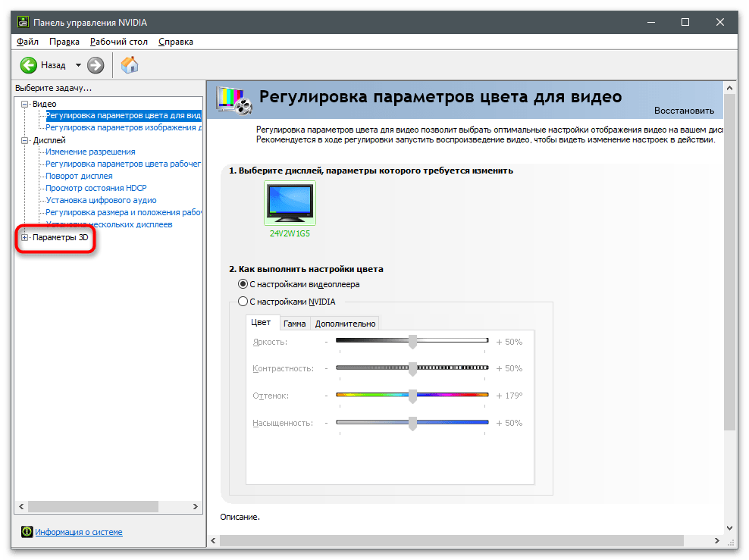Open Информация о системе link
Screen dimensions: 749x560
point(79,532)
